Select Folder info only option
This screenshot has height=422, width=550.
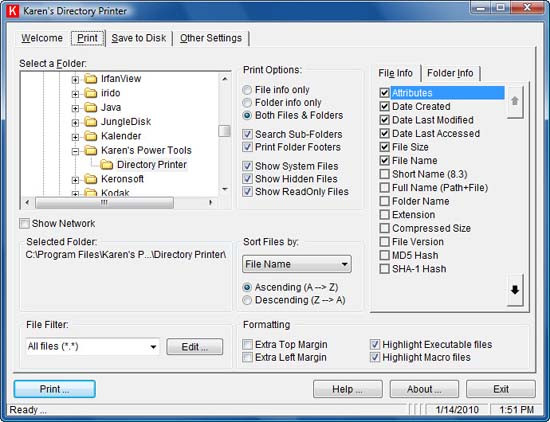pyautogui.click(x=247, y=102)
